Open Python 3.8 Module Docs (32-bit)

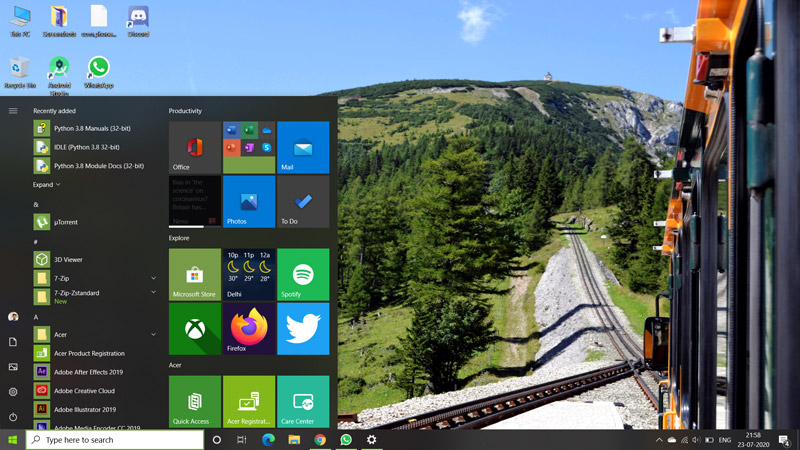(x=95, y=166)
